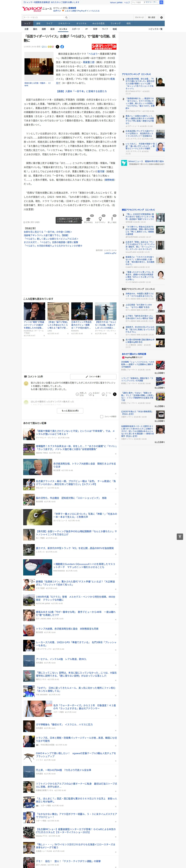Open the トランプ米国本社 paid article 330円
Screen dimensions: 186x868
137,379
